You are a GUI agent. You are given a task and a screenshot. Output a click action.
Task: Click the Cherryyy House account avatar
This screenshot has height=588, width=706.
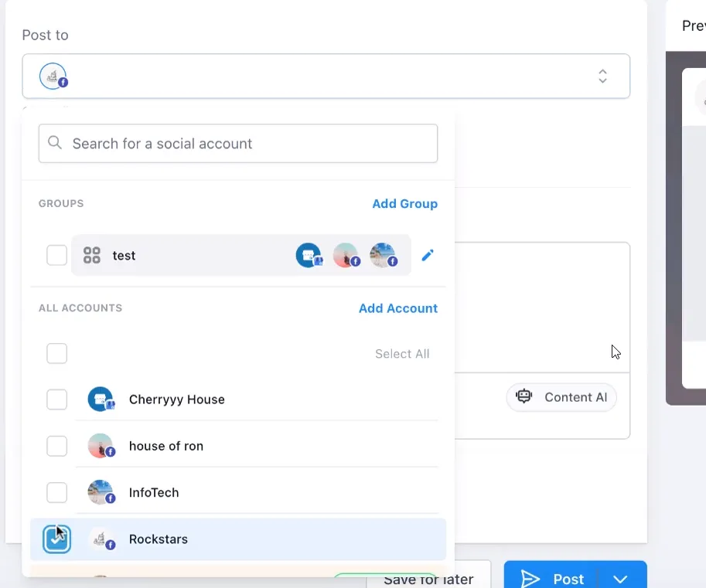(101, 399)
